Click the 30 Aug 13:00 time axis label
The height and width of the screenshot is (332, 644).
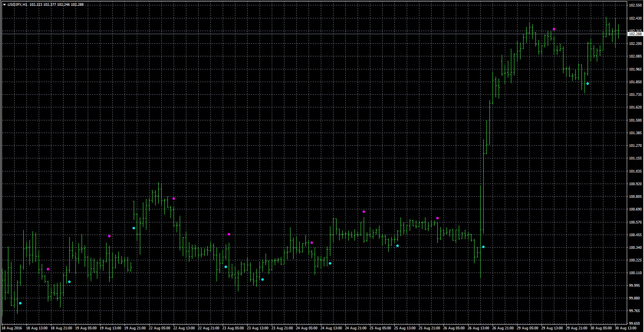pos(626,329)
